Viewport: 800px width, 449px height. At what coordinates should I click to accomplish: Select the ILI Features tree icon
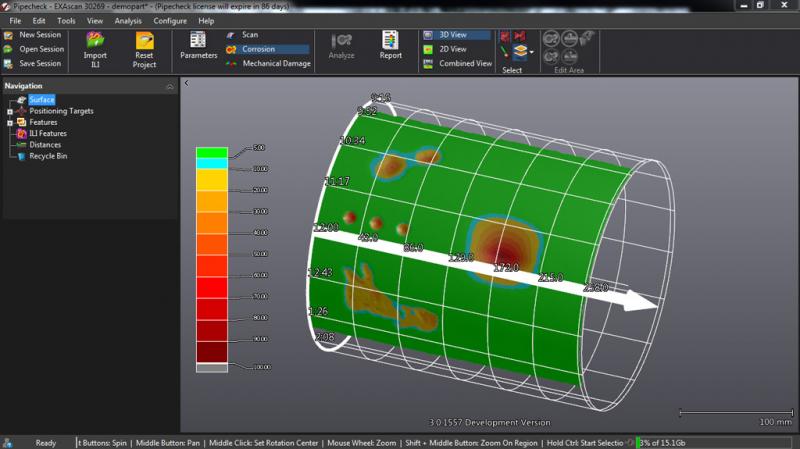pyautogui.click(x=21, y=133)
